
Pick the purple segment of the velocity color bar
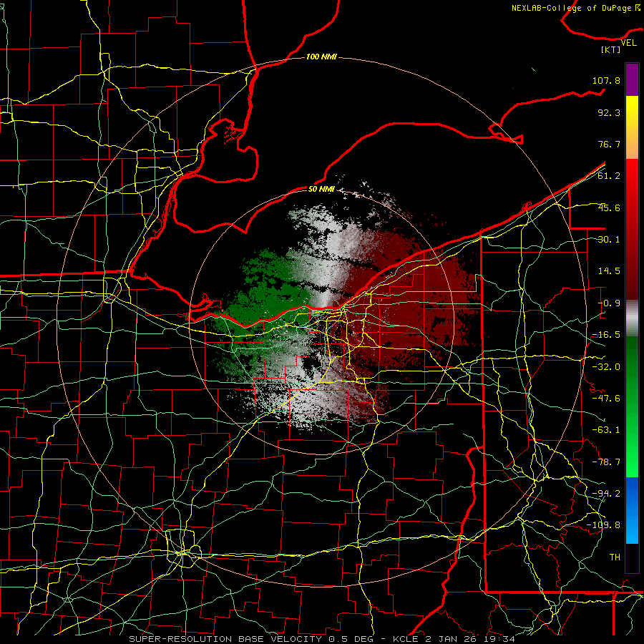pyautogui.click(x=632, y=79)
